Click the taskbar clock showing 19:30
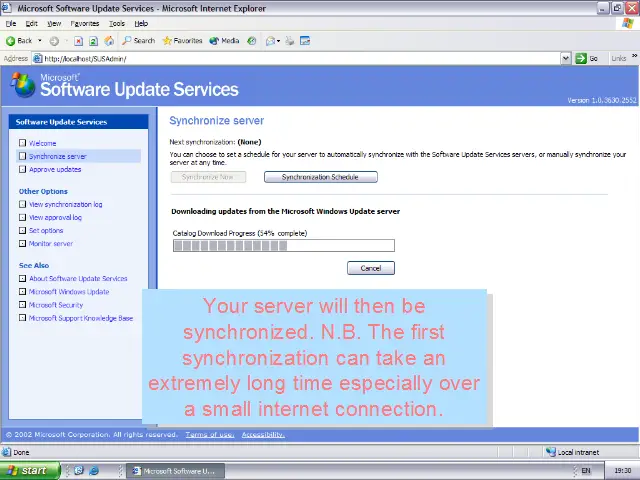The height and width of the screenshot is (480, 640). [622, 471]
